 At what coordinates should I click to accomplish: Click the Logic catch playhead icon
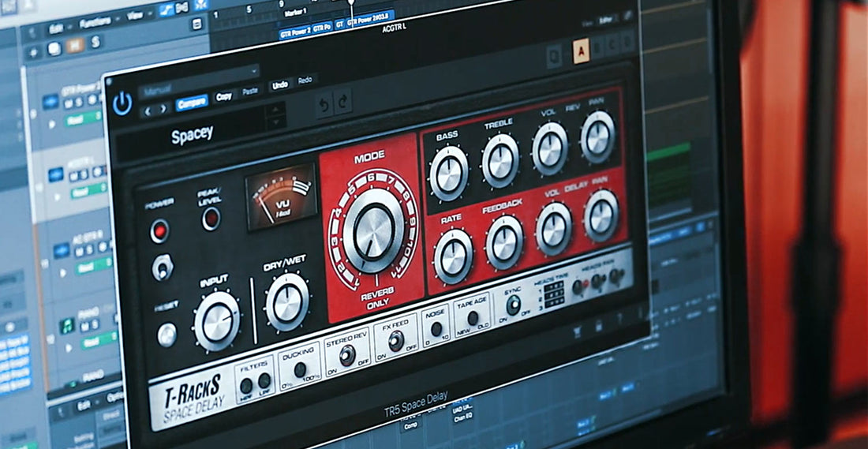click(x=202, y=5)
